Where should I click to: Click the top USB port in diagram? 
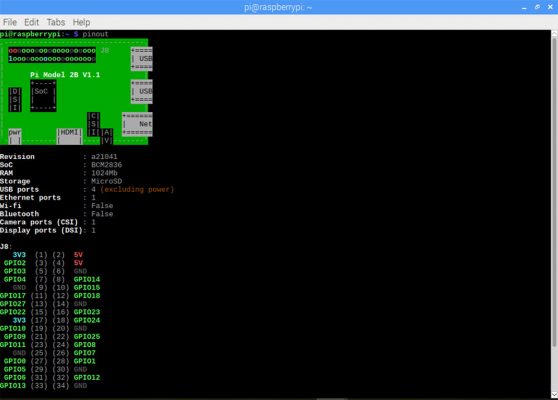(x=142, y=59)
